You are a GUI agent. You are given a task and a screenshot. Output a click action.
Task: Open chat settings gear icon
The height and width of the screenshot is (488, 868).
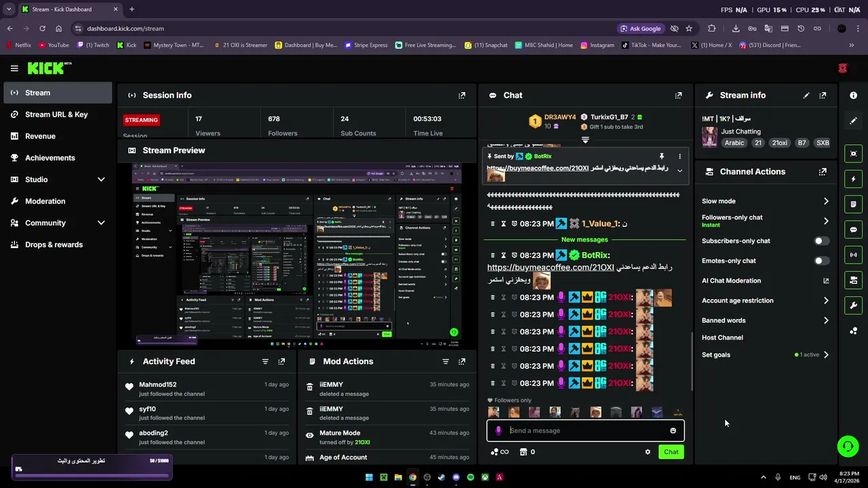648,452
